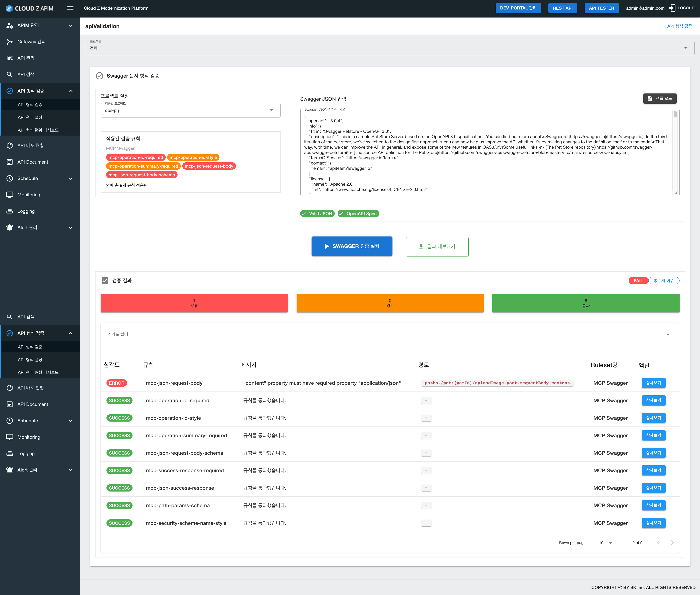Click the Swagger 문서 형식 검증 check circle
This screenshot has height=595, width=700.
(x=99, y=76)
